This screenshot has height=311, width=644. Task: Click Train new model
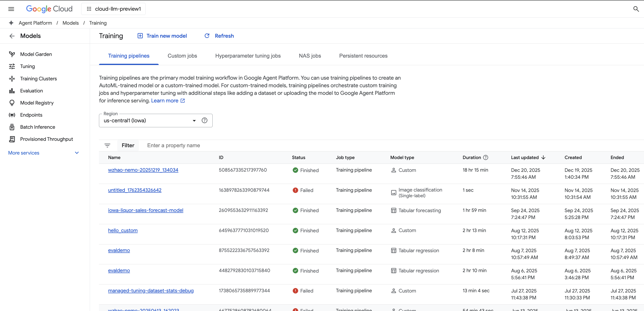162,36
